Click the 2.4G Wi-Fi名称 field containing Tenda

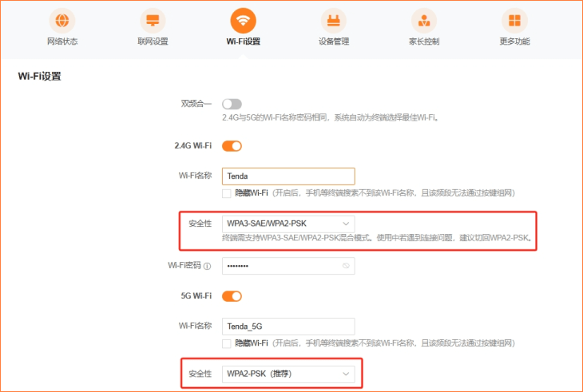[288, 176]
